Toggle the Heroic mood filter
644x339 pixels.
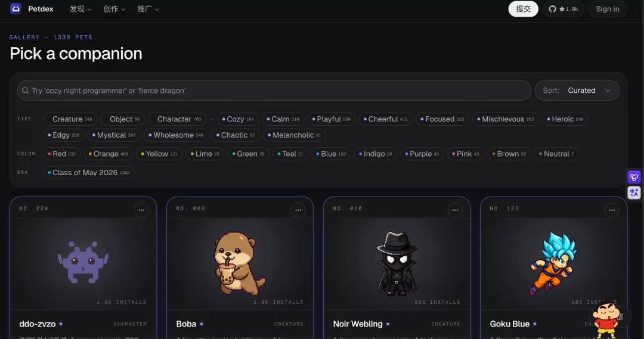pyautogui.click(x=565, y=119)
